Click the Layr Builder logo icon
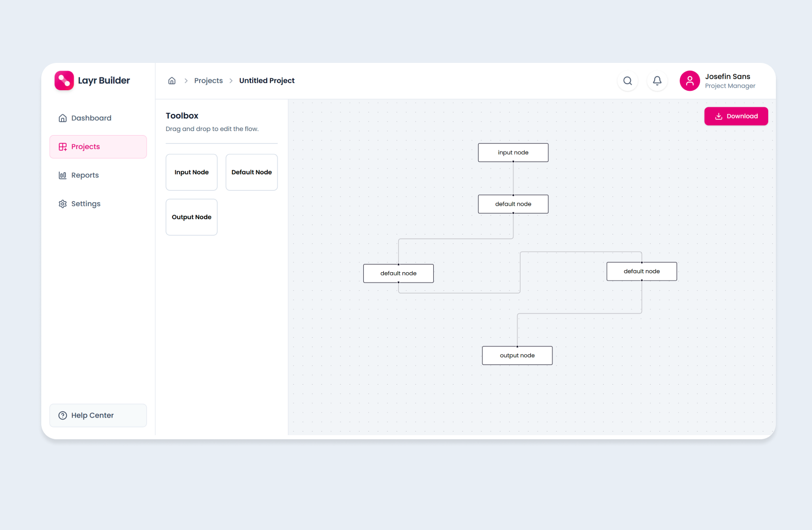This screenshot has height=530, width=812. (64, 80)
